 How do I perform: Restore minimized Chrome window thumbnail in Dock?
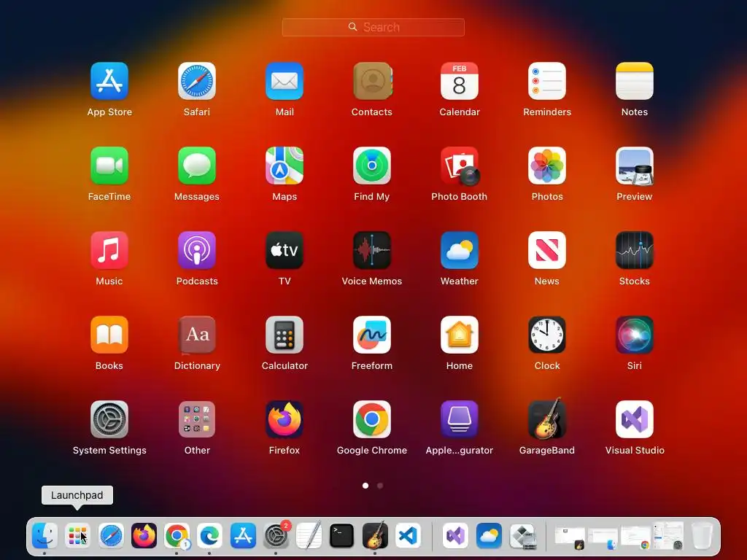pyautogui.click(x=635, y=538)
